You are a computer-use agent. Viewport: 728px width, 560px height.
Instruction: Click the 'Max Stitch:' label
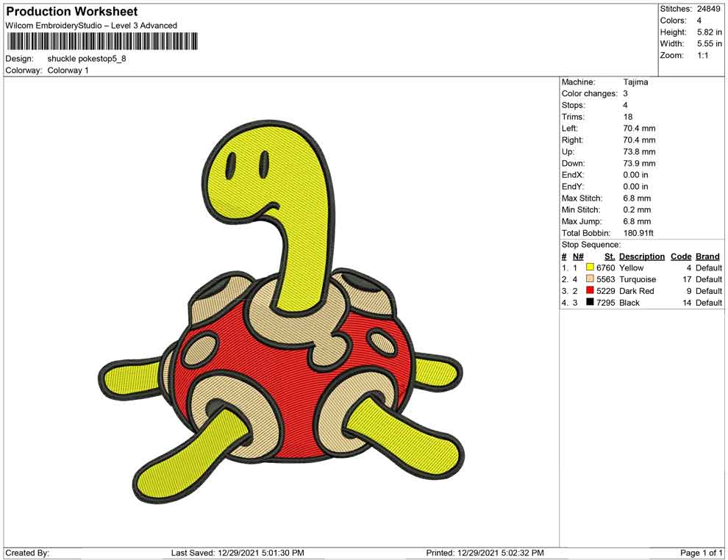coord(582,198)
